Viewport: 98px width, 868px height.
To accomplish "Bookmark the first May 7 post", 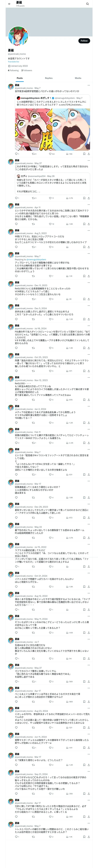I will coord(84,154).
